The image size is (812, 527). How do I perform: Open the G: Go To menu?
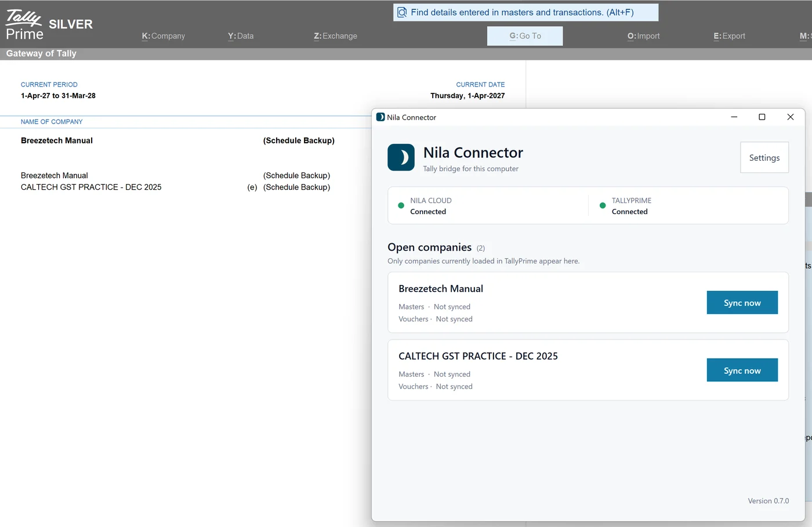[x=525, y=36]
